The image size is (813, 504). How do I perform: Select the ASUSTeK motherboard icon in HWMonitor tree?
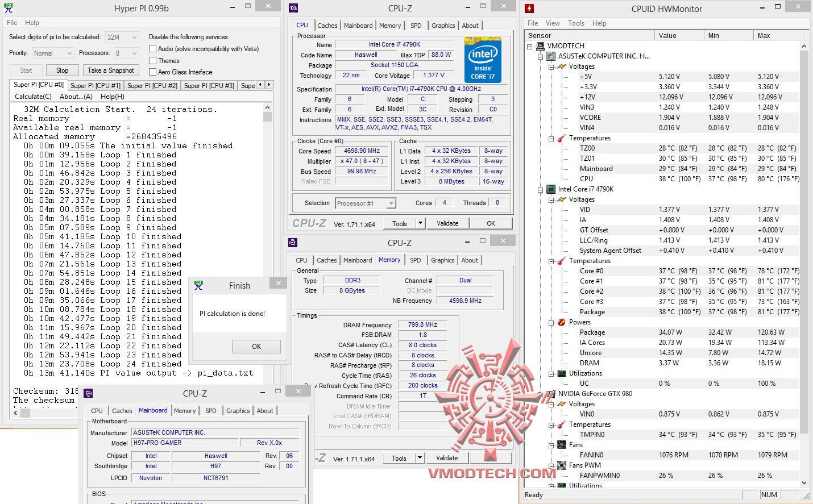click(551, 56)
